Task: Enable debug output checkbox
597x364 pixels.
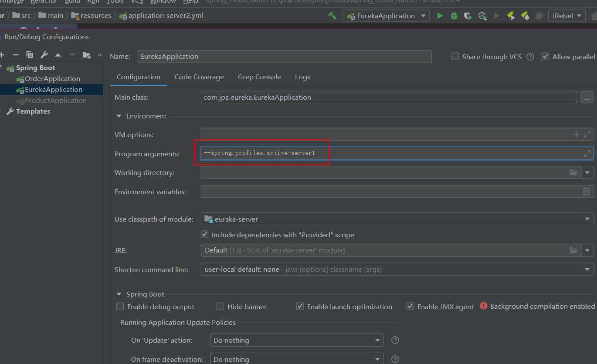Action: pyautogui.click(x=120, y=307)
